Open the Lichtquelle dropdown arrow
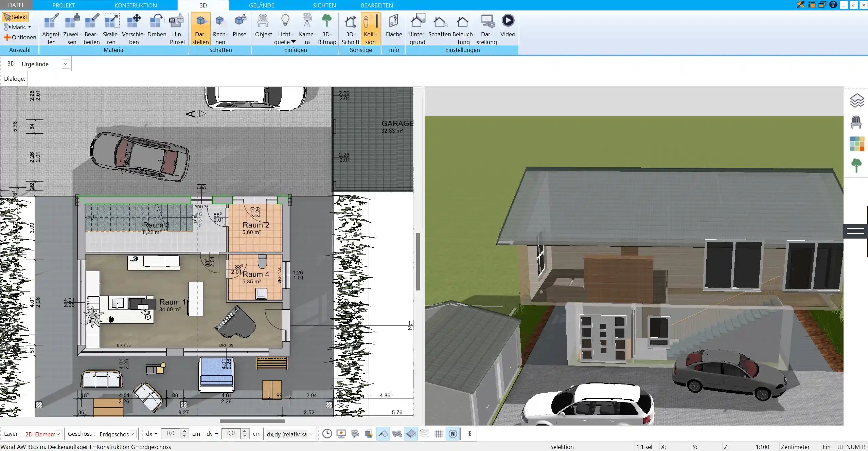The image size is (868, 451). 294,41
